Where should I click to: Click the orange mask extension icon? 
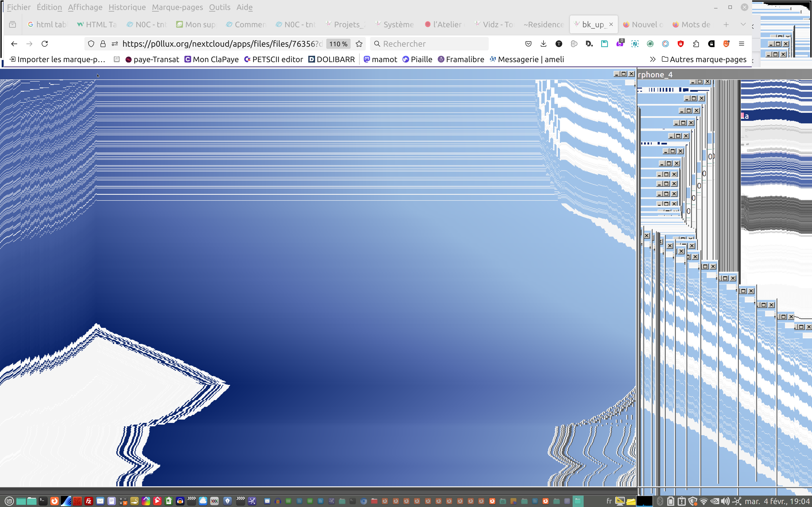tap(726, 44)
